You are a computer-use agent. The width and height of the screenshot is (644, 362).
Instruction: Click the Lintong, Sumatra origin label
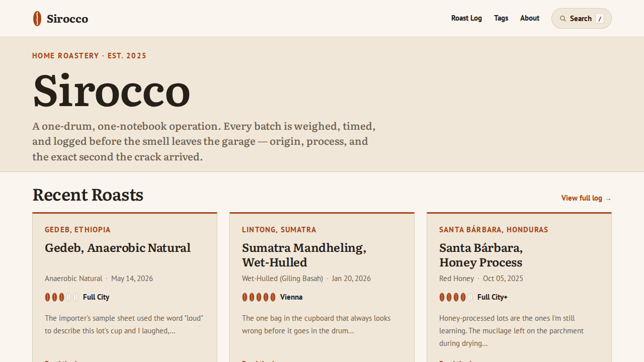(279, 230)
